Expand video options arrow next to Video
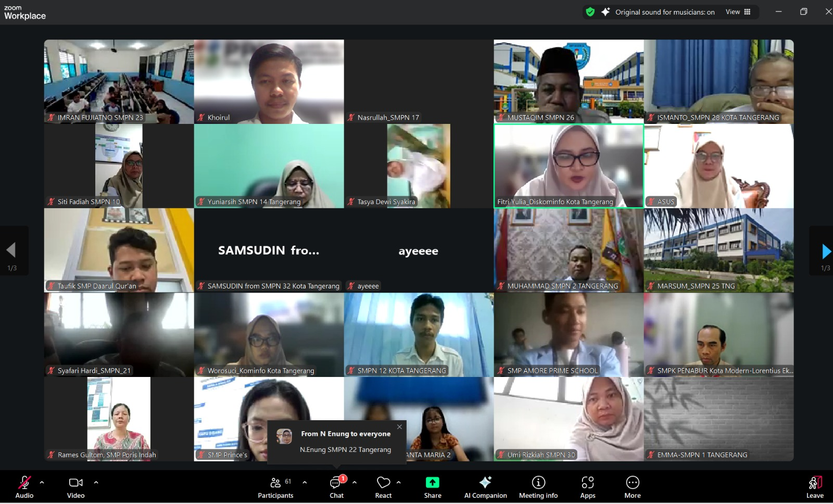Viewport: 833px width, 504px height. [96, 482]
